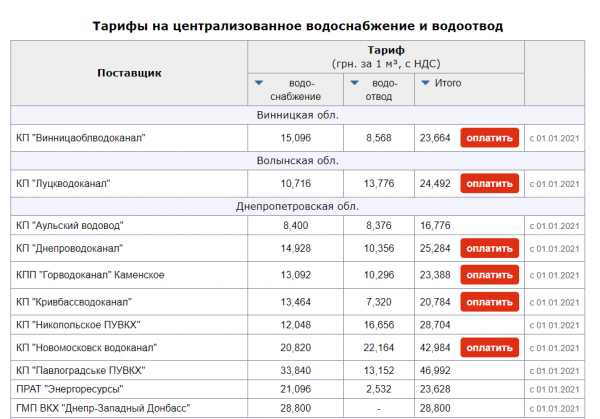The height and width of the screenshot is (419, 600).
Task: Click the 46,992 total for Павлоградське ПУВКХ
Action: click(x=435, y=371)
